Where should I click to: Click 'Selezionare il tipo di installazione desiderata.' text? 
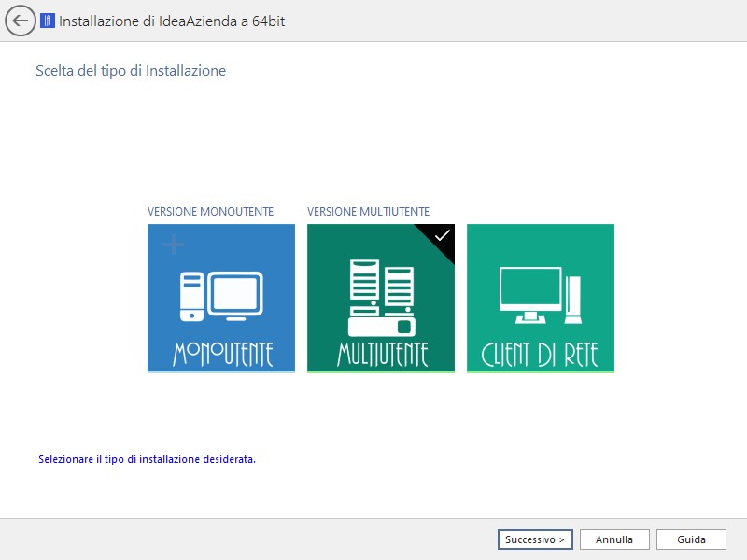tap(147, 459)
